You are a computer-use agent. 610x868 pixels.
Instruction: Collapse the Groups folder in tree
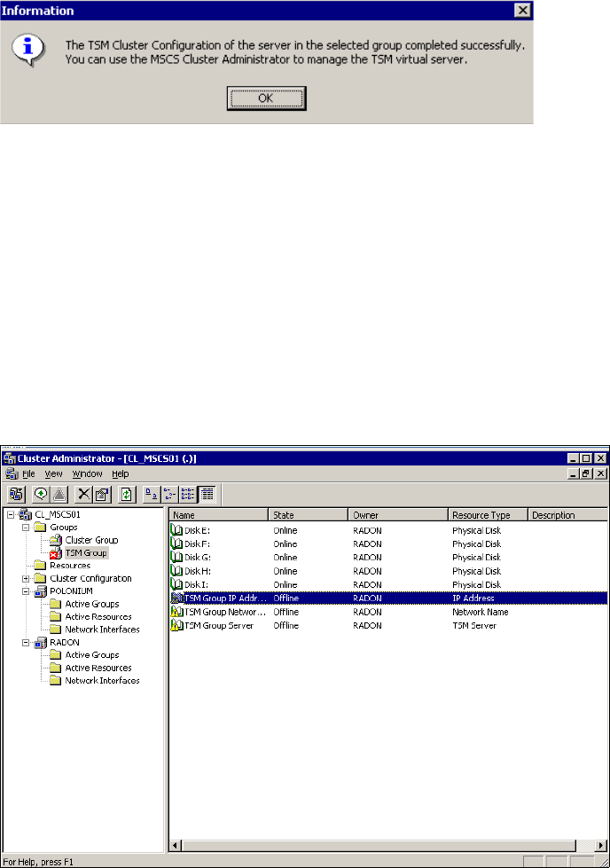(26, 528)
